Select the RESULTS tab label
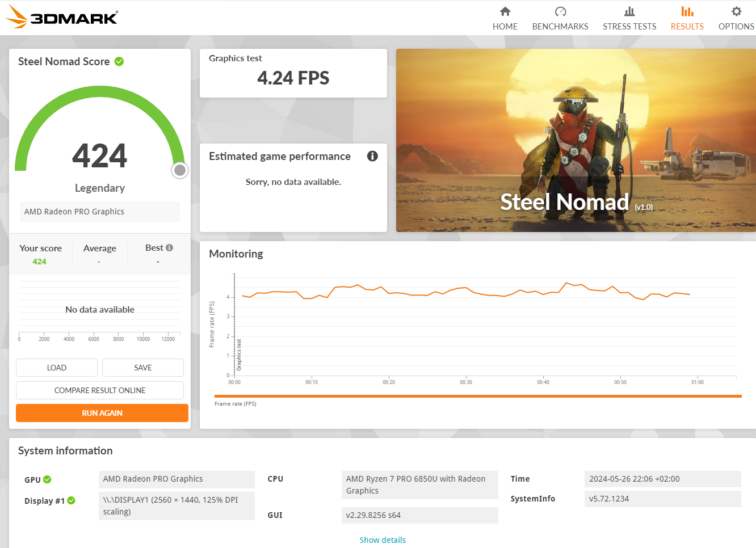756x548 pixels. tap(687, 26)
